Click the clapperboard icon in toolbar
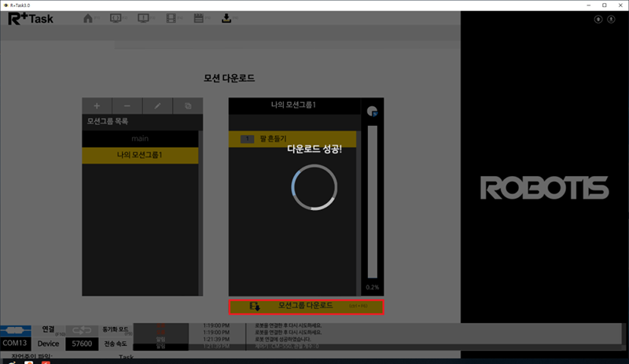This screenshot has height=364, width=629. 199,17
